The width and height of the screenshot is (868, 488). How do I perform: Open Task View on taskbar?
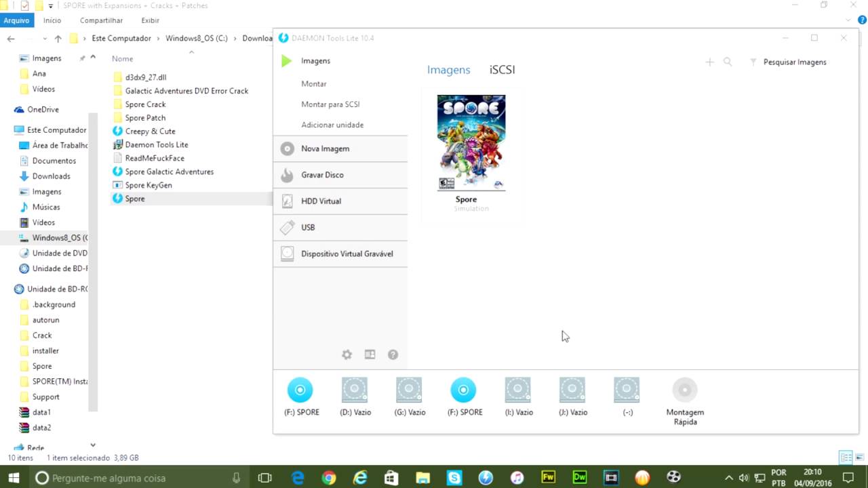265,478
